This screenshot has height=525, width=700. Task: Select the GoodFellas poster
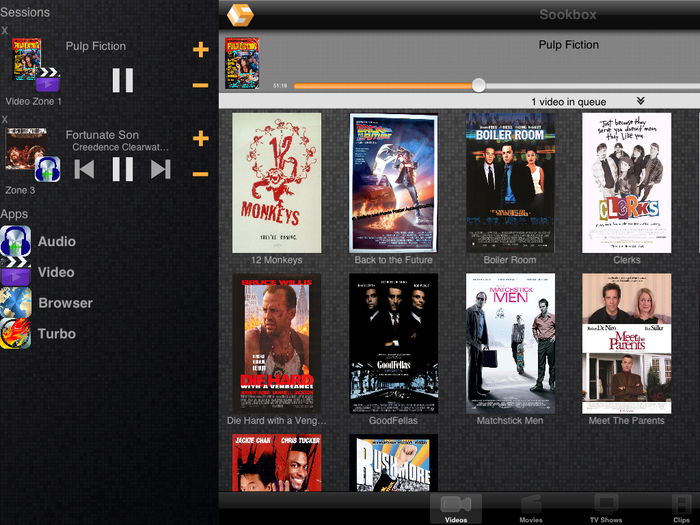pos(393,343)
